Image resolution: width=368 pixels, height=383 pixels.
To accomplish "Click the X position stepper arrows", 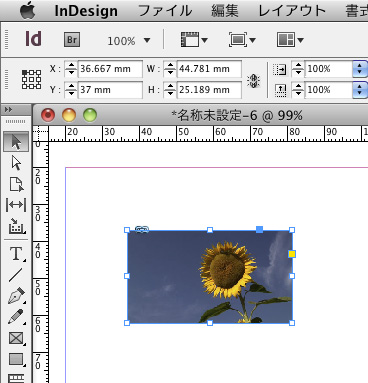I will (x=71, y=69).
